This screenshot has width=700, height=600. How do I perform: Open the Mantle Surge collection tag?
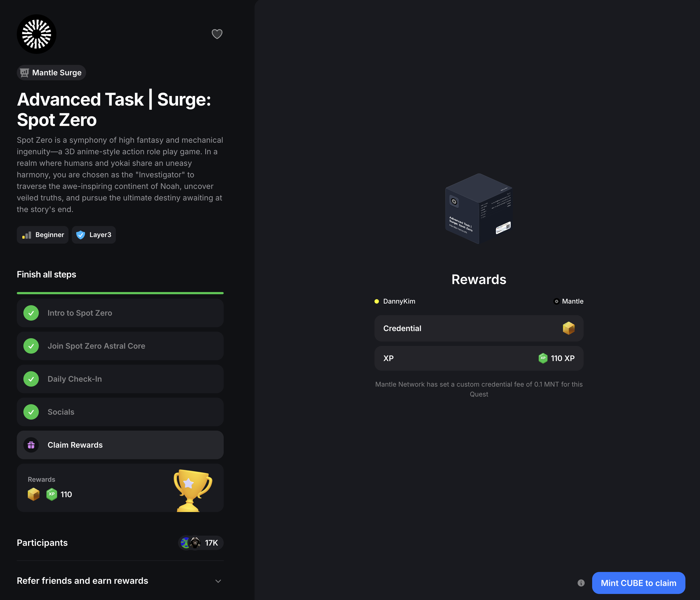pos(51,73)
